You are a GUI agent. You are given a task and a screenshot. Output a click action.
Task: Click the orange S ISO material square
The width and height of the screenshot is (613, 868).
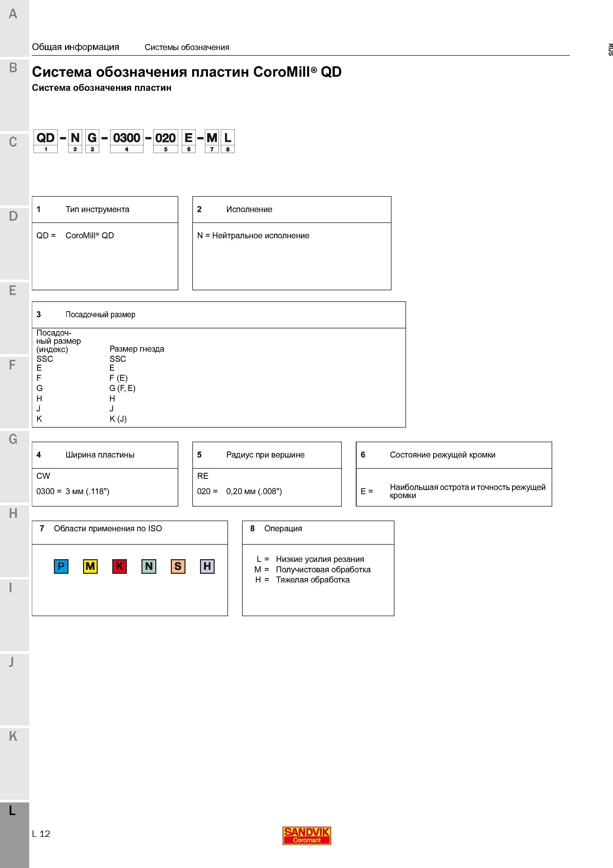pos(178,566)
